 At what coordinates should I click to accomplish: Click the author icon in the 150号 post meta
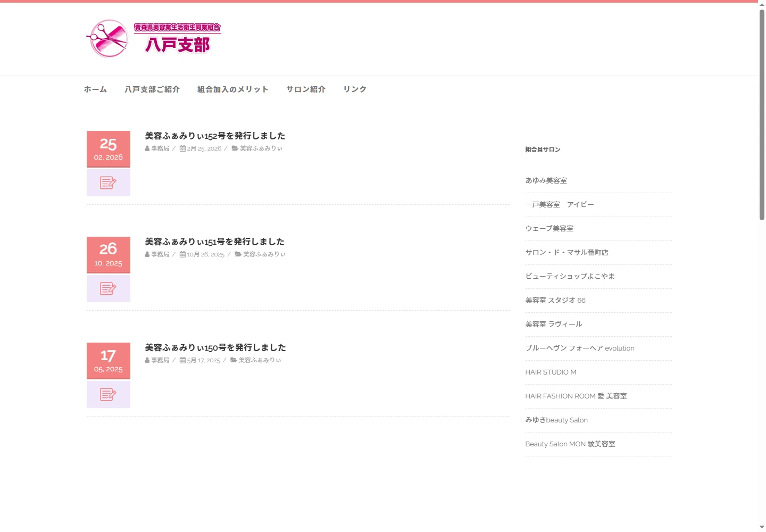click(x=147, y=360)
